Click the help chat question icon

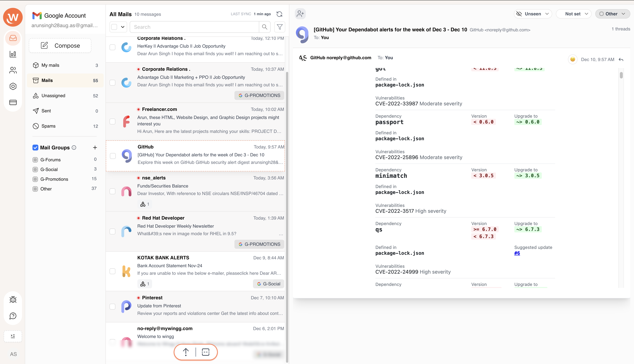click(13, 316)
